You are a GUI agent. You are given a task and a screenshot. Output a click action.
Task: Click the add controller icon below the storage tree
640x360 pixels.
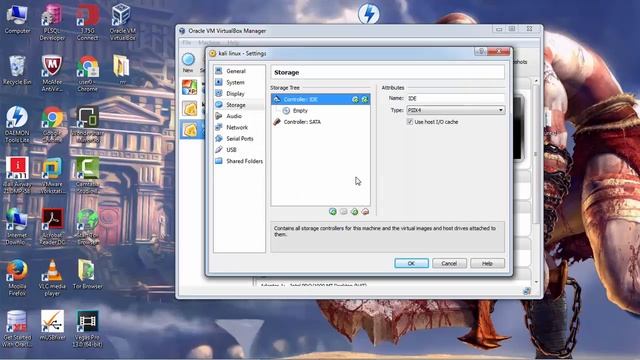click(x=333, y=211)
